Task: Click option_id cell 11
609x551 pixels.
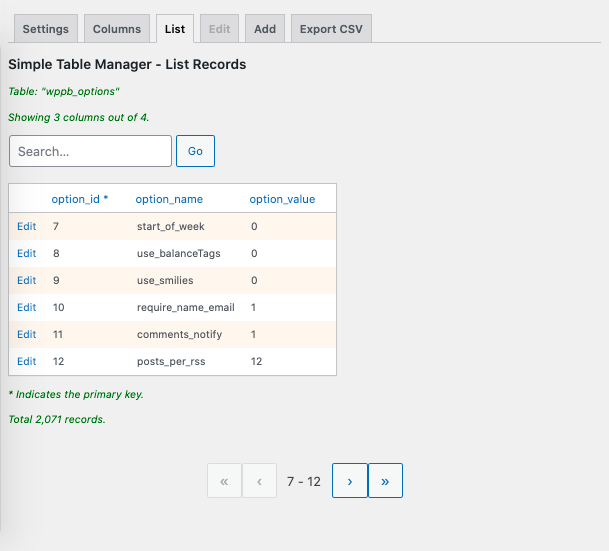Action: (58, 334)
